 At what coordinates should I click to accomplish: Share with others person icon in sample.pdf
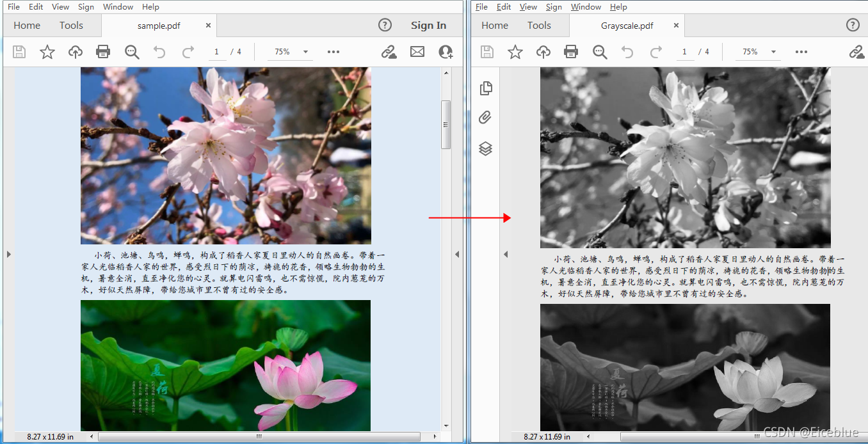click(446, 52)
